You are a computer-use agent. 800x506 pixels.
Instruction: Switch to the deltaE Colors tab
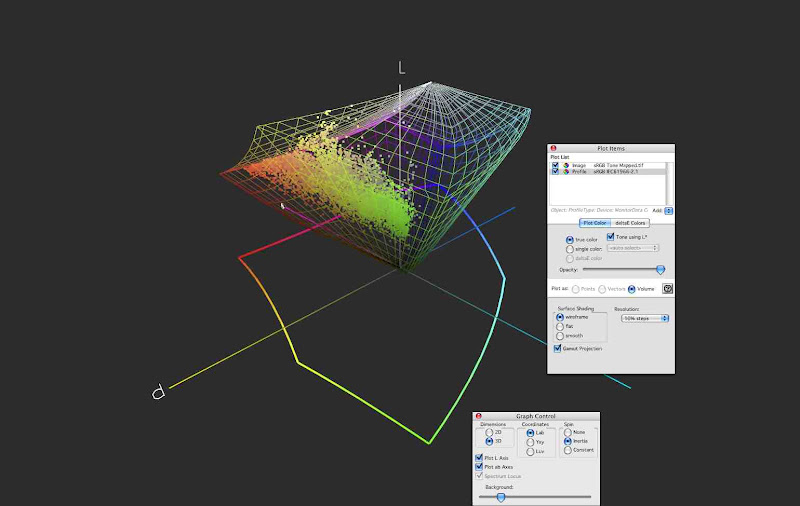pyautogui.click(x=630, y=223)
